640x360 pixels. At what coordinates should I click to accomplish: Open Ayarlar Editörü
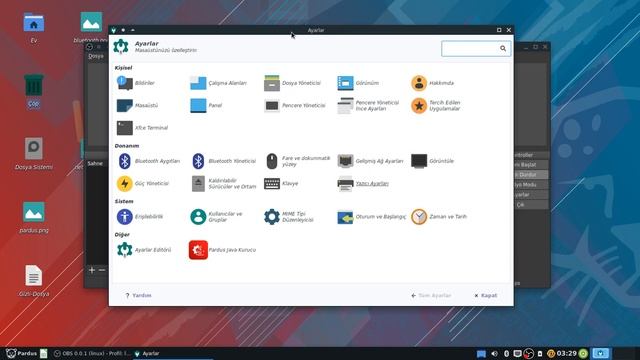[144, 249]
